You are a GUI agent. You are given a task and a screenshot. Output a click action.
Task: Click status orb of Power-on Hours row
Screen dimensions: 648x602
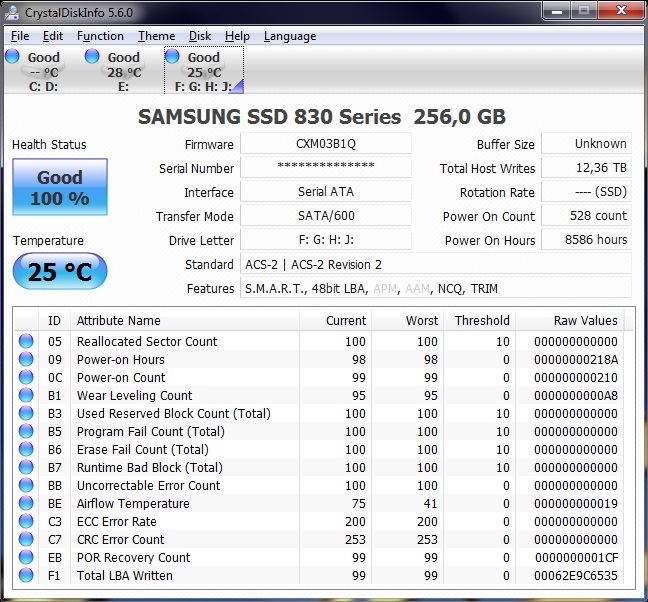(26, 359)
